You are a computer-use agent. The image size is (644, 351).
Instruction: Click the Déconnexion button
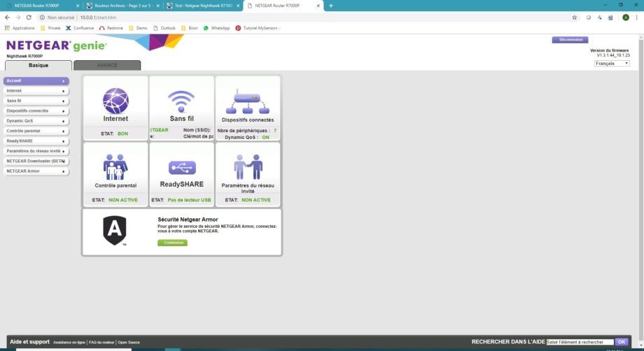[x=570, y=40]
